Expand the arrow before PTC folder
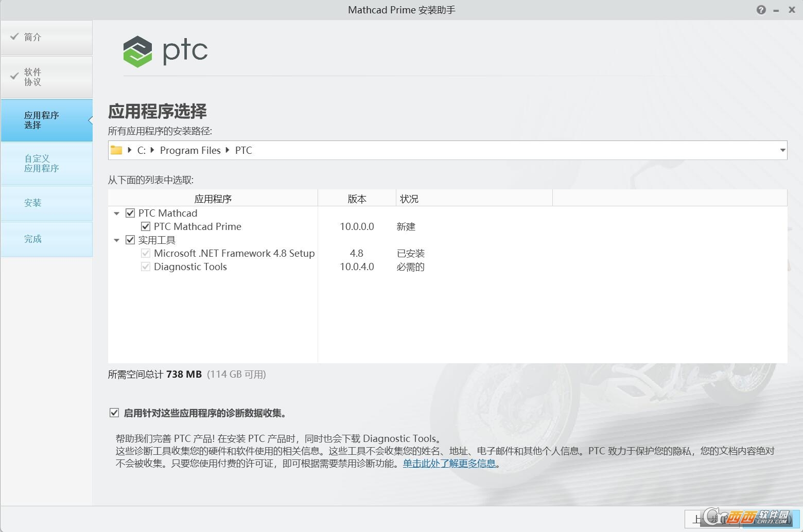Screen dimensions: 803x532 tap(228, 150)
